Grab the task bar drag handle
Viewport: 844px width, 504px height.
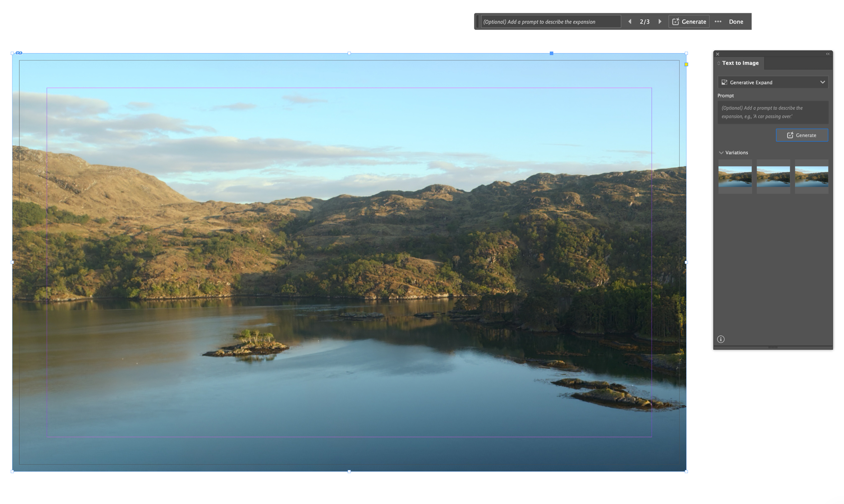(x=477, y=21)
